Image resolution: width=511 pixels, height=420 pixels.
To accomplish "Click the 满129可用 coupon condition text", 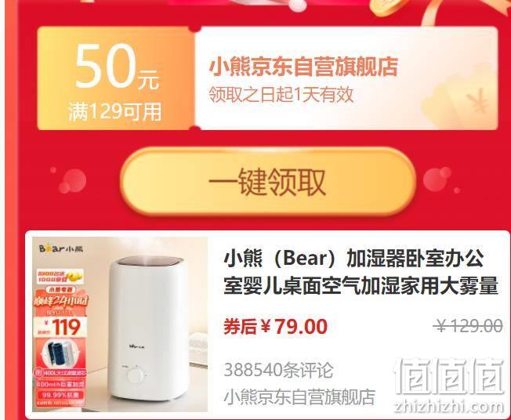I will [x=115, y=112].
